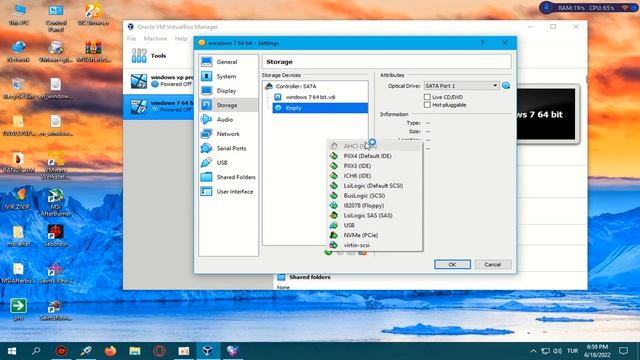Screen dimensions: 640x360
Task: Open clock and date in taskbar
Action: 597,351
